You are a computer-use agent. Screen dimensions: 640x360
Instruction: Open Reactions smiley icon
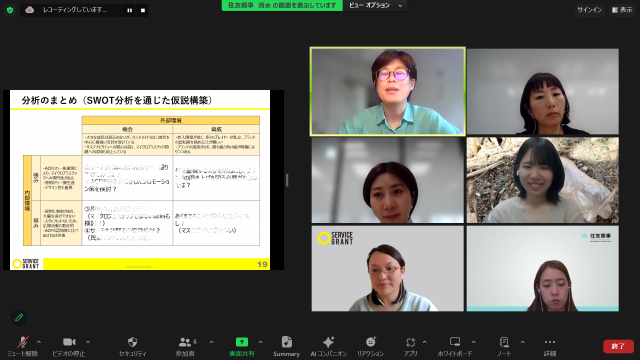pyautogui.click(x=371, y=342)
